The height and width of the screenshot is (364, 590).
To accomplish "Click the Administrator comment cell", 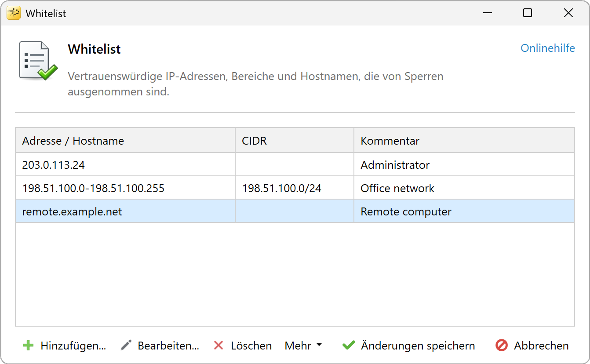I will [x=464, y=165].
